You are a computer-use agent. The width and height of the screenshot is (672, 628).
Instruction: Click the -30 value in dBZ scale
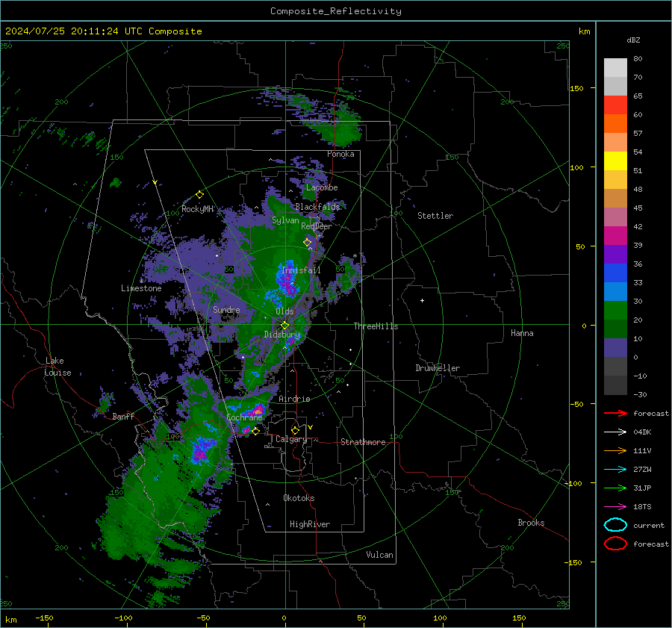point(640,394)
